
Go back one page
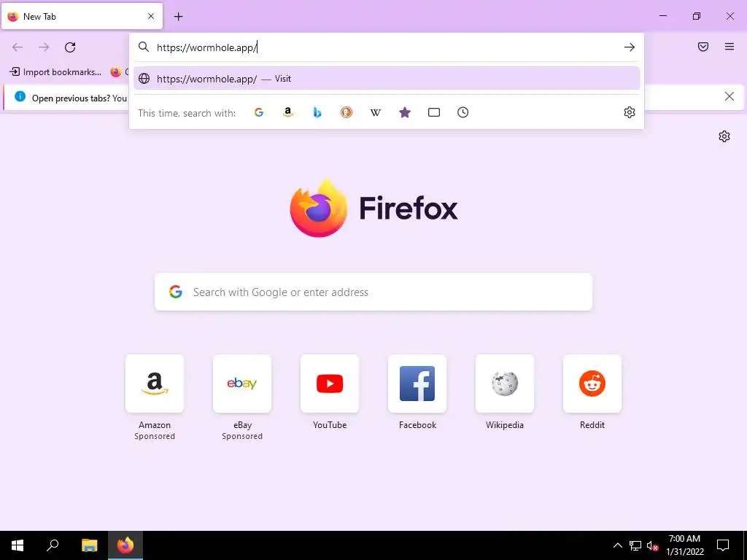[x=18, y=47]
